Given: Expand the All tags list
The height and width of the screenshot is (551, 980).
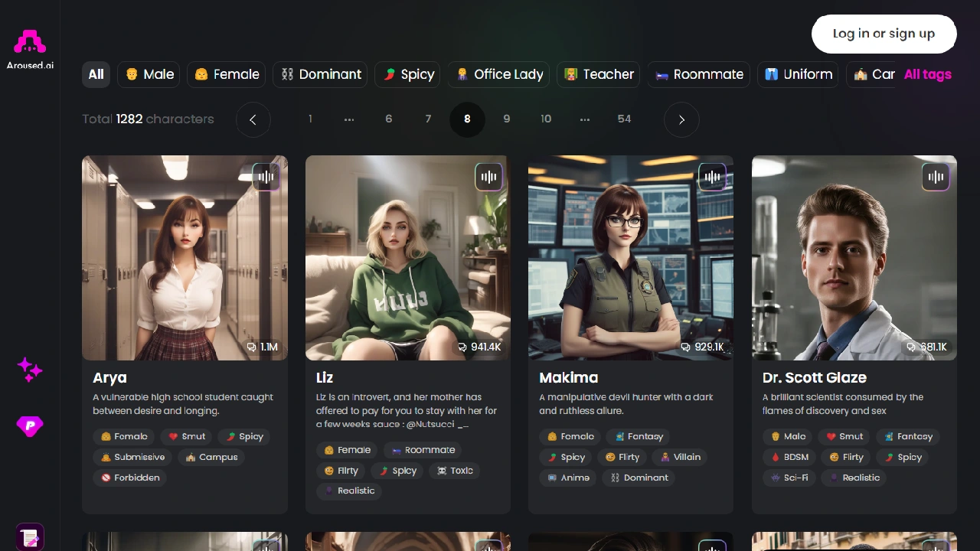Looking at the screenshot, I should (x=927, y=74).
